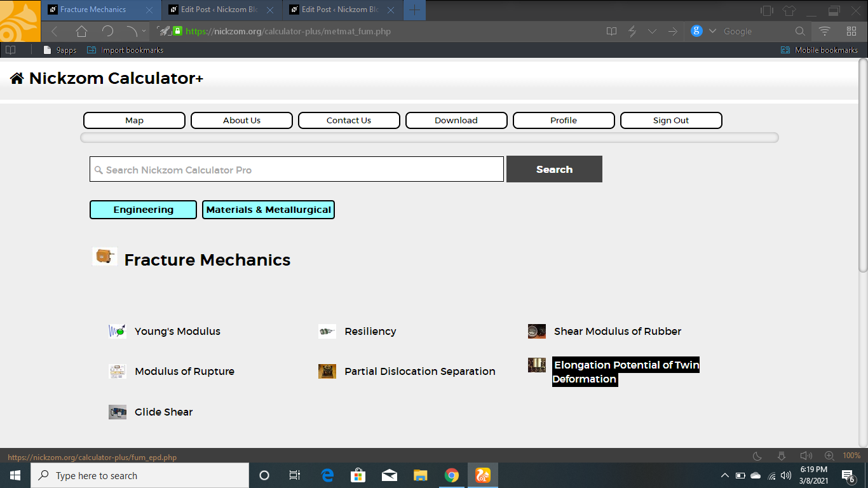
Task: Click the dark Search button
Action: coord(554,169)
